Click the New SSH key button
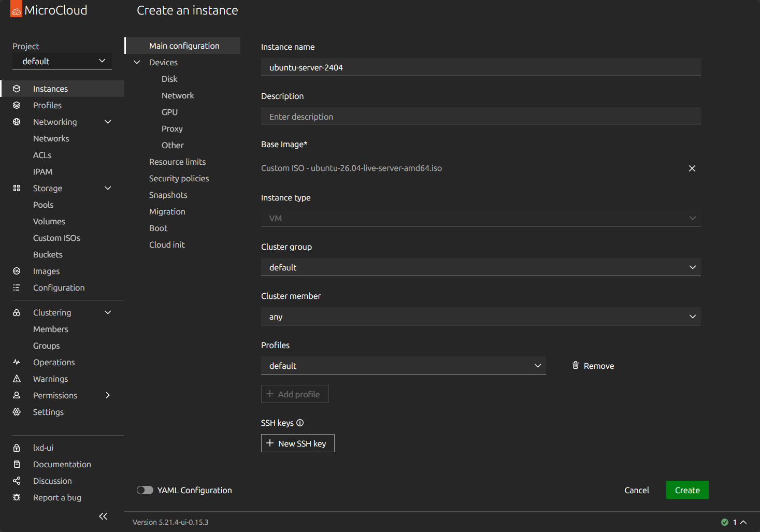This screenshot has height=532, width=760. [298, 443]
